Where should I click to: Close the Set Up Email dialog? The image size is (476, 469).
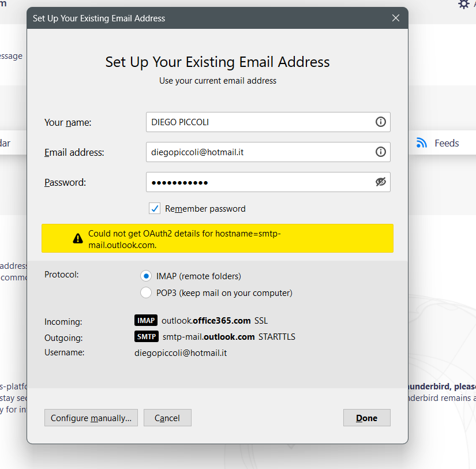396,18
